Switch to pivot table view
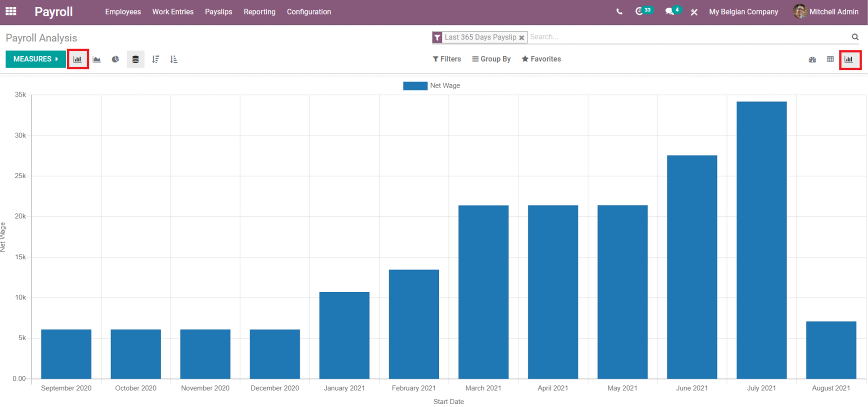Screen dimensions: 868x407 830,59
